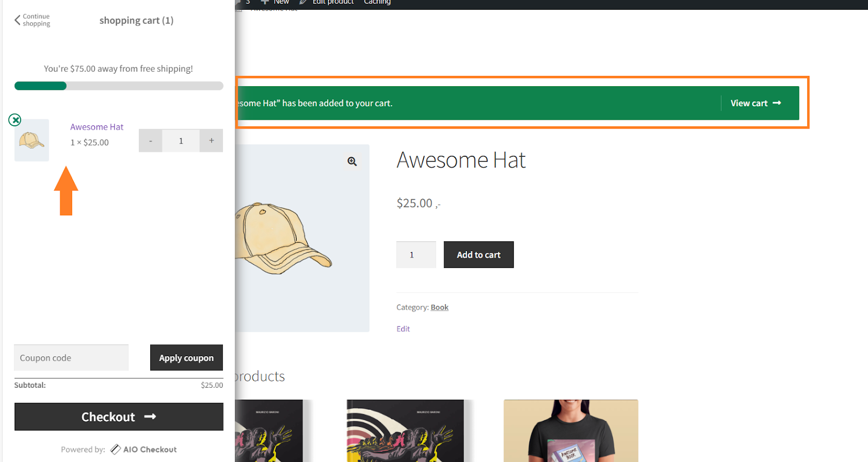Open the AIO Checkout link
This screenshot has height=462, width=868.
[144, 450]
